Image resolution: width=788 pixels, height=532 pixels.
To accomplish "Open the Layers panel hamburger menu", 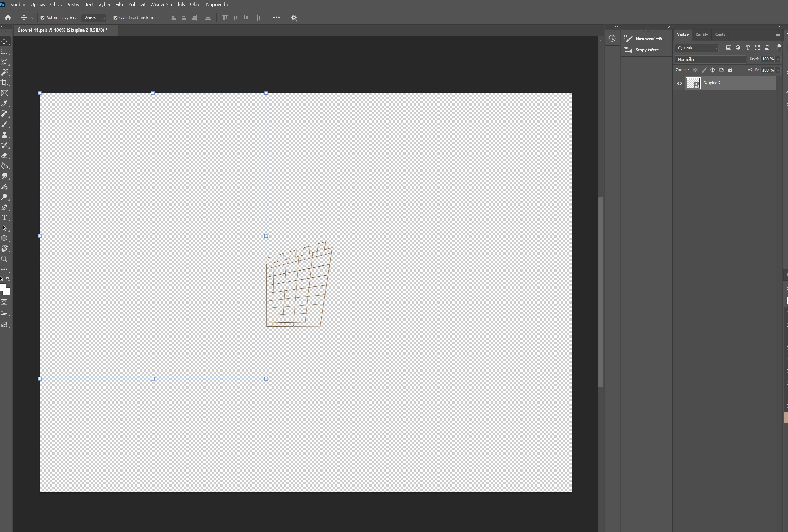I will (x=778, y=35).
